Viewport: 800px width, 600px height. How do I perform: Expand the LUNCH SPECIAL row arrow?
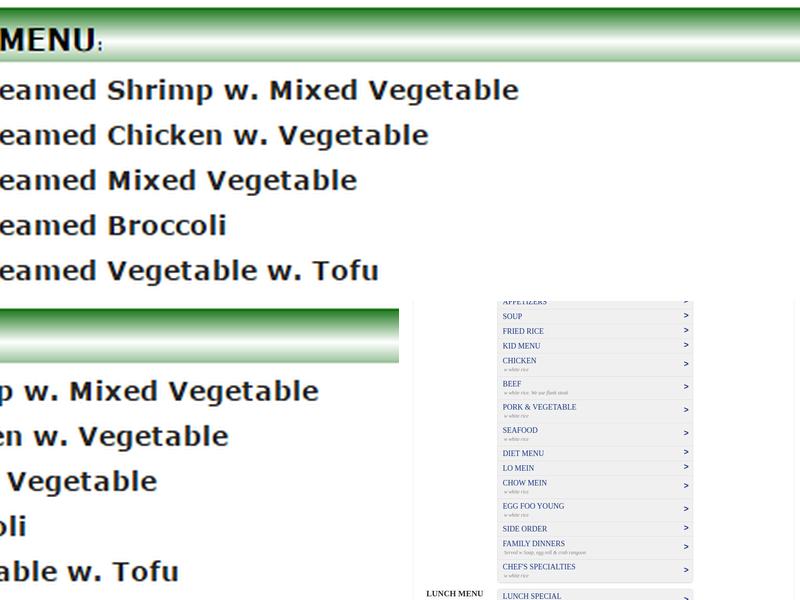click(x=686, y=597)
